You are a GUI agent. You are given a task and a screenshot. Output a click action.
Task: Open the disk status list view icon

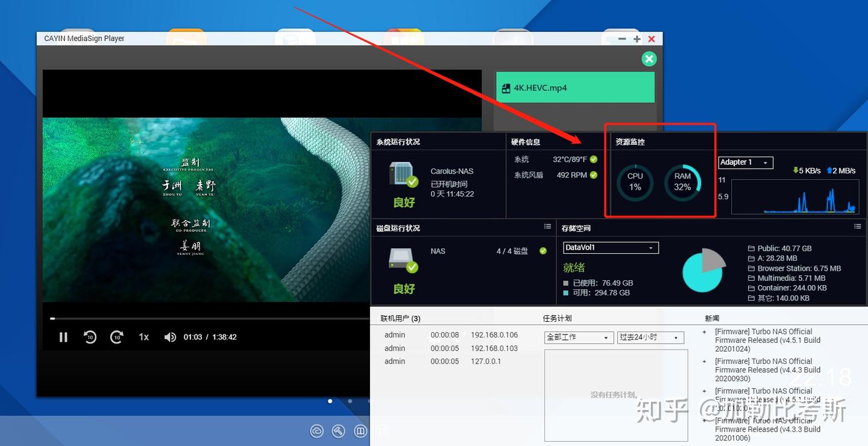click(547, 226)
